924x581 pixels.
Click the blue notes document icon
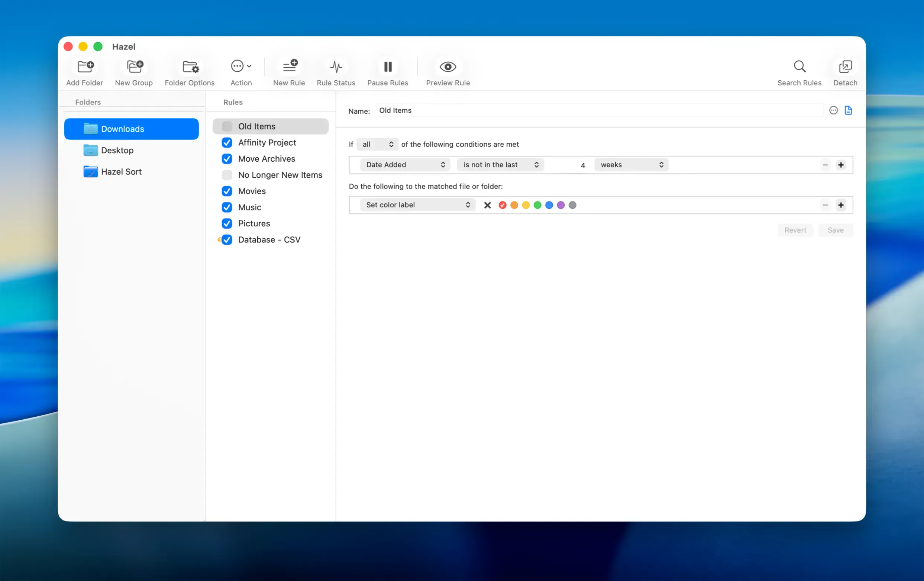click(849, 110)
